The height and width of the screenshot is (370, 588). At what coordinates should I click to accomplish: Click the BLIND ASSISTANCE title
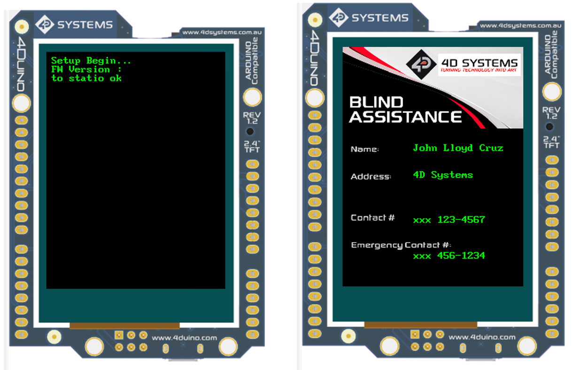click(405, 110)
